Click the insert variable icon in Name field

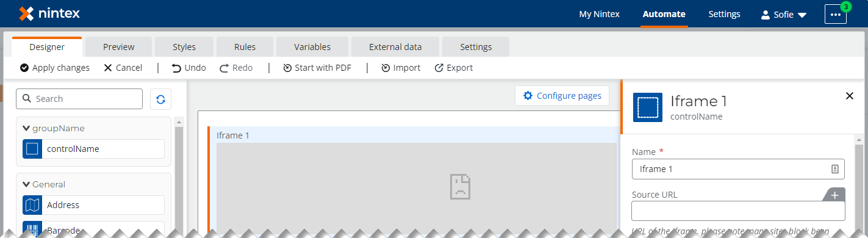click(x=835, y=169)
